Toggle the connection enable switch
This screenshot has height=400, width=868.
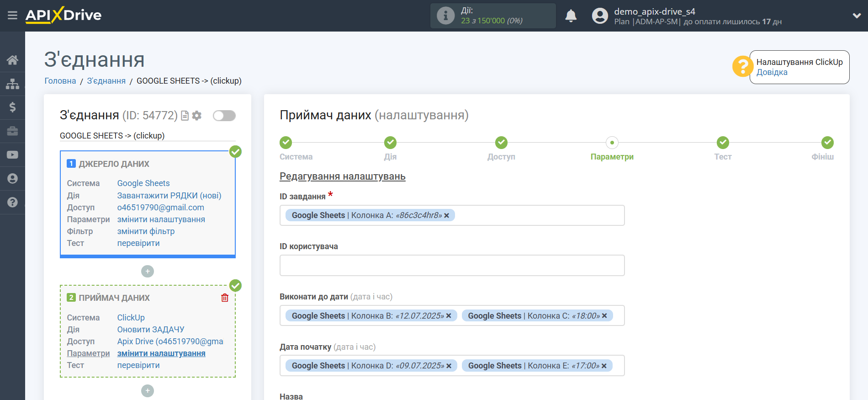pyautogui.click(x=224, y=116)
